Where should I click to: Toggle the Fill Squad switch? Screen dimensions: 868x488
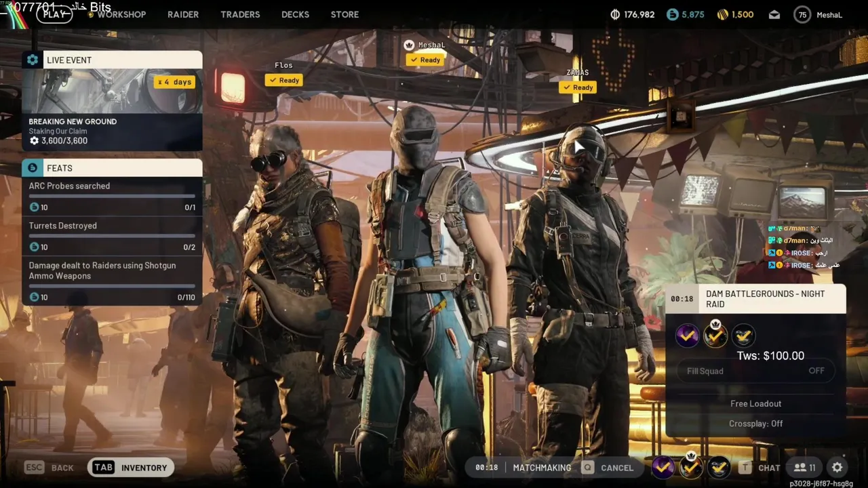[x=755, y=371]
